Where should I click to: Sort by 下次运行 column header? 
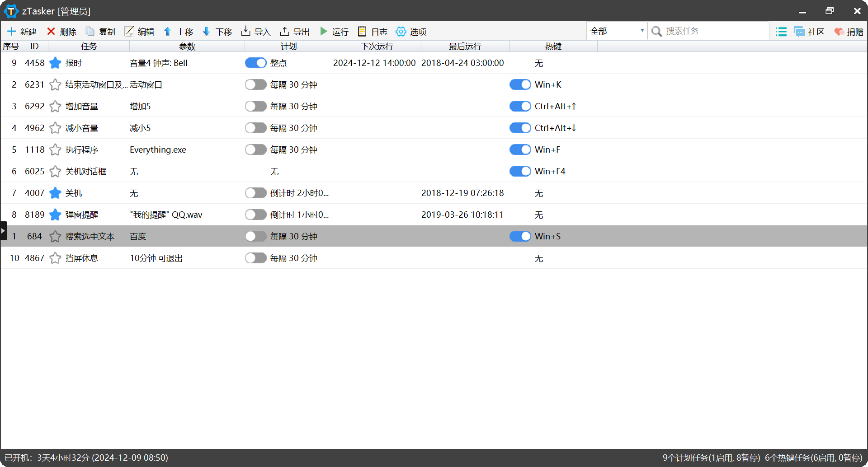(377, 47)
